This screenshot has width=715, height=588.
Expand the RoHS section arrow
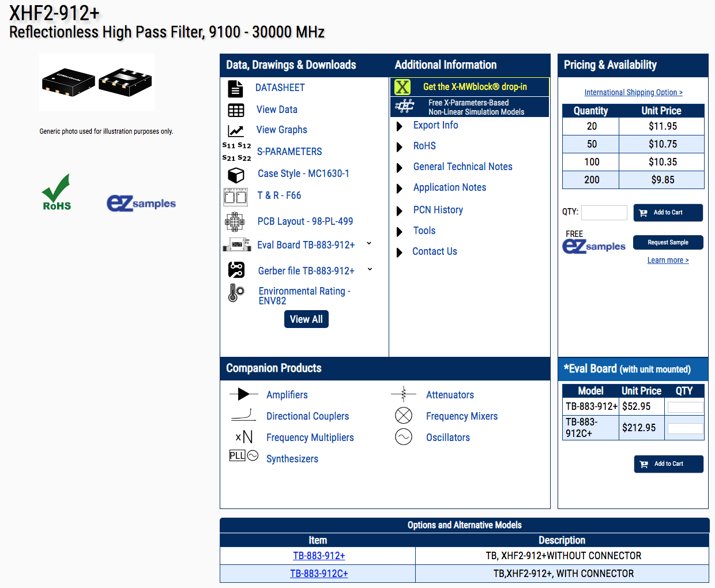click(399, 147)
